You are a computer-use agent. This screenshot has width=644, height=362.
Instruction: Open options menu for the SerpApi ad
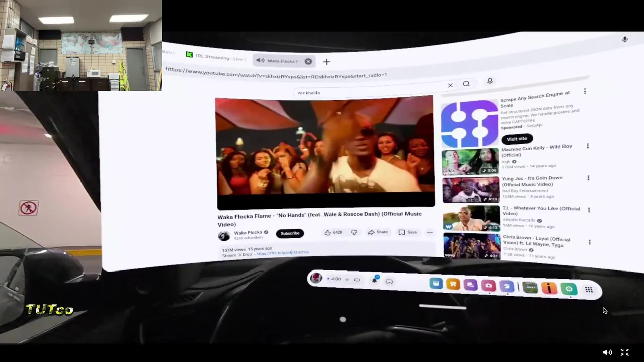tap(585, 92)
